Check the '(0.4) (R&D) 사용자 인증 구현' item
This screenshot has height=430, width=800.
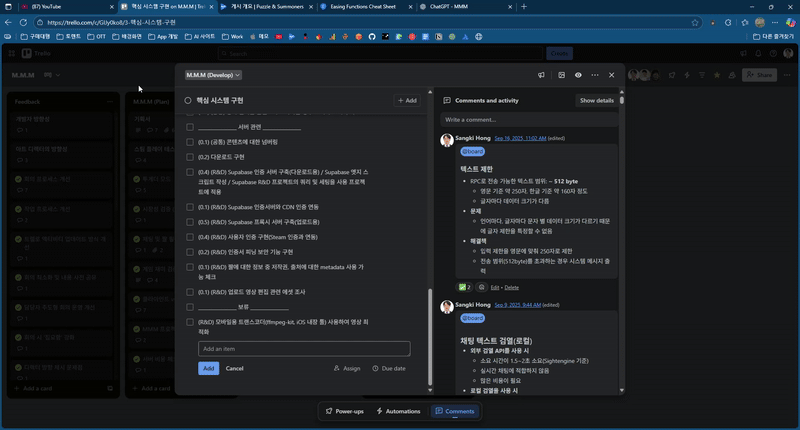(x=190, y=237)
